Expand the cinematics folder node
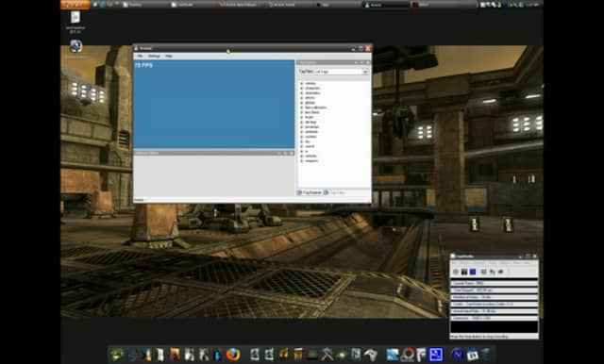The width and height of the screenshot is (604, 364). (x=301, y=93)
